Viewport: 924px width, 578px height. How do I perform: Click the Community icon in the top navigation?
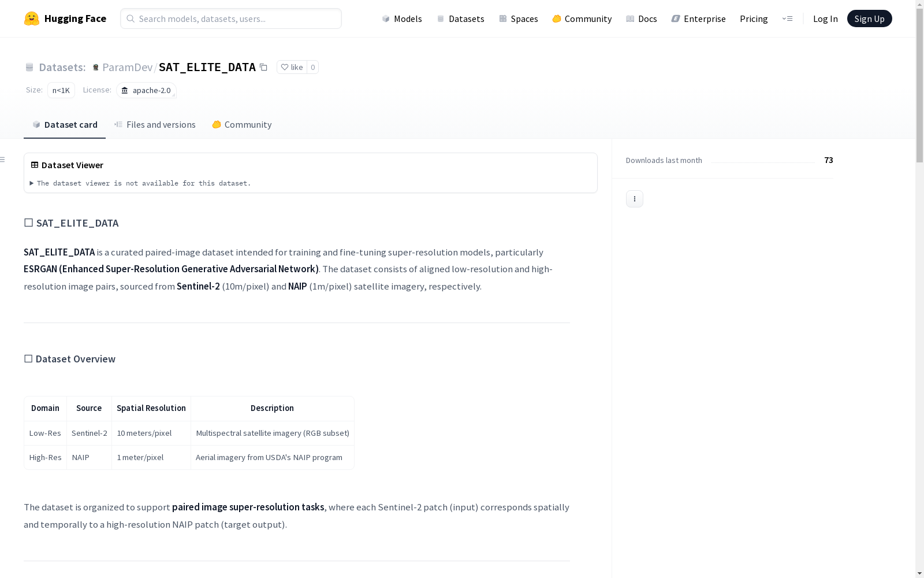(557, 18)
